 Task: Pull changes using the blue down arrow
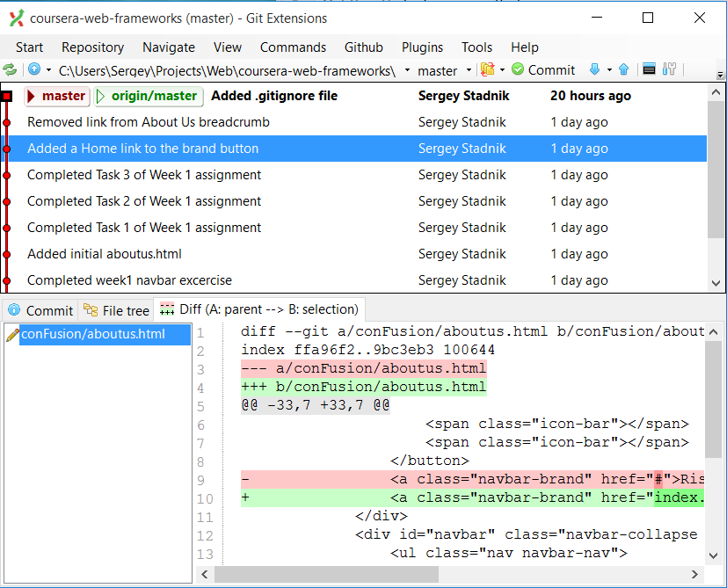point(594,69)
